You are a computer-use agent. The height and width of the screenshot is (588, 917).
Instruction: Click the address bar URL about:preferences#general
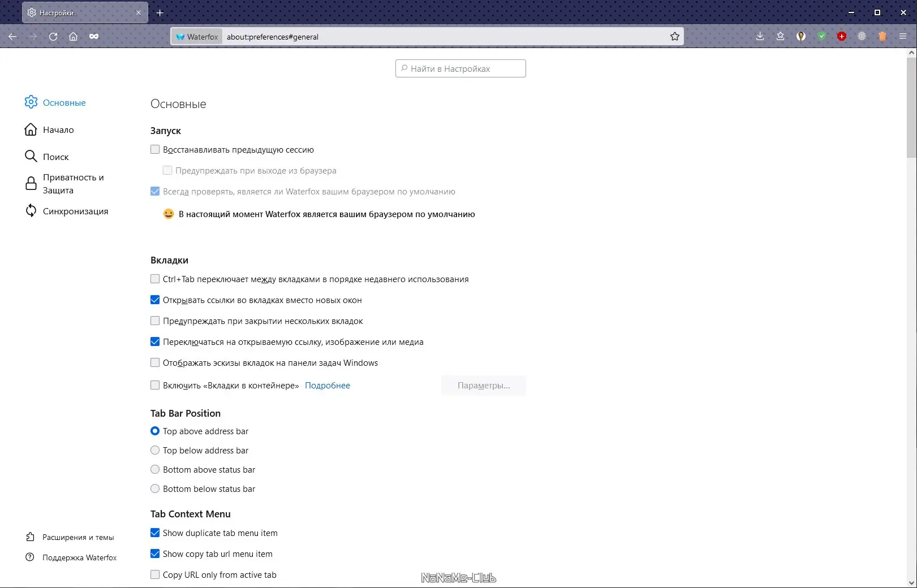(273, 37)
